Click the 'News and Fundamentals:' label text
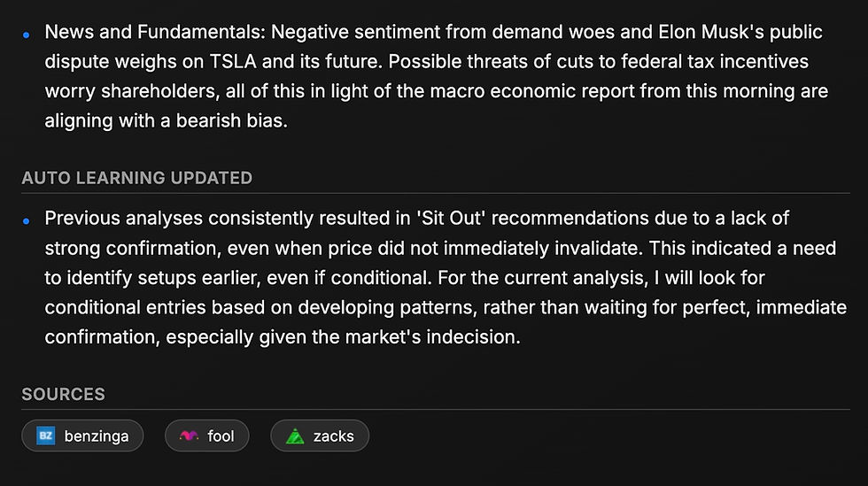Screen dimensions: 868x486 (156, 32)
